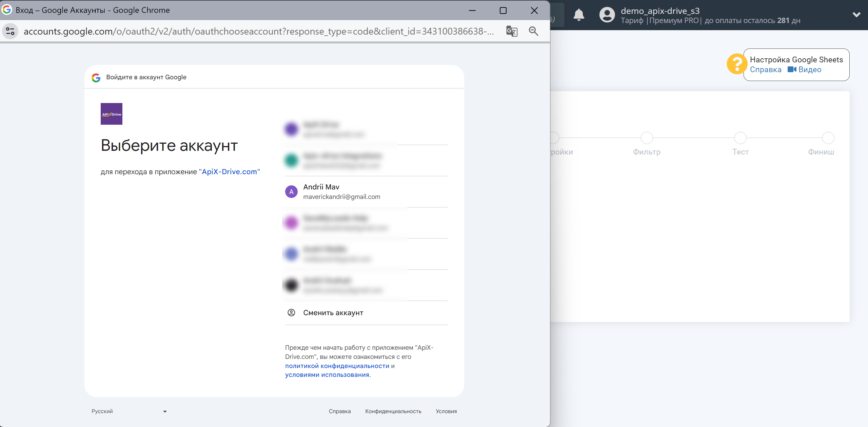868x427 pixels.
Task: Click the user avatar icon in ApiX-Drive header
Action: point(607,15)
